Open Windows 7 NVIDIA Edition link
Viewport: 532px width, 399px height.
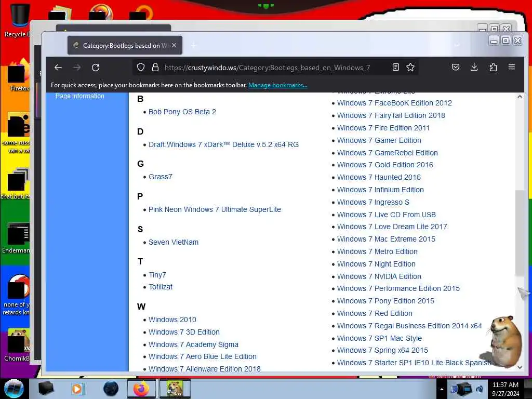tap(379, 276)
